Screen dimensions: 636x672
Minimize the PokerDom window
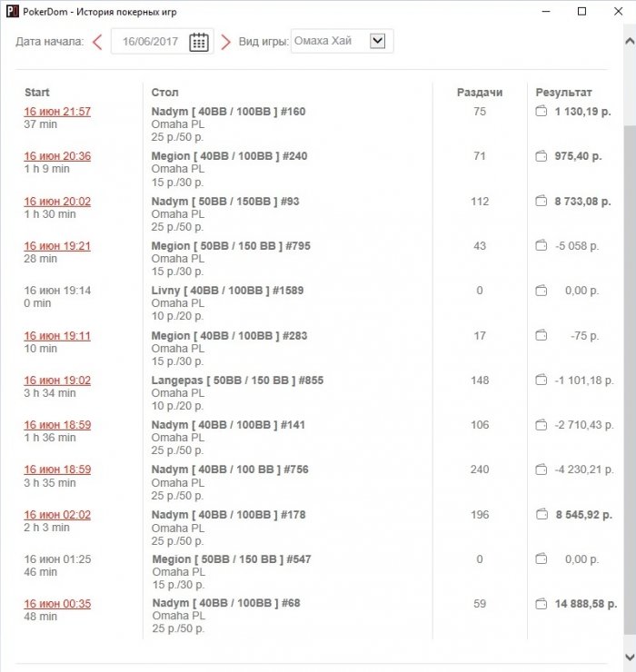pos(546,11)
